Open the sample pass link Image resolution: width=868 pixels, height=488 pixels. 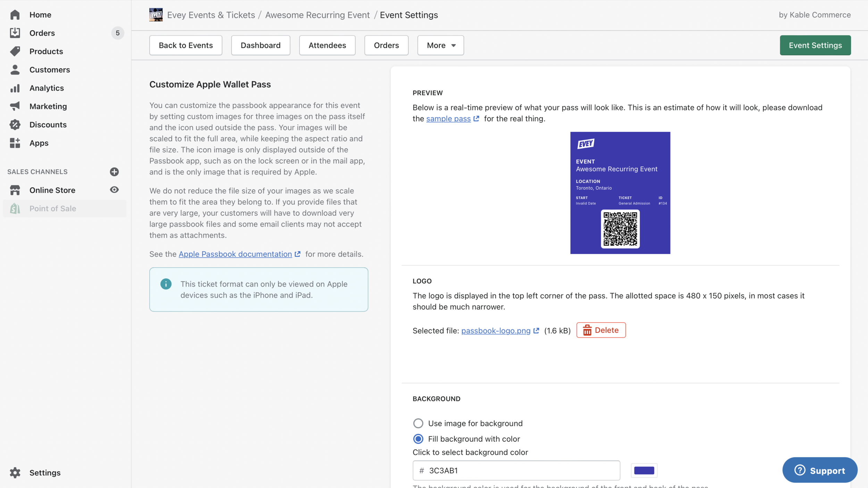(449, 118)
